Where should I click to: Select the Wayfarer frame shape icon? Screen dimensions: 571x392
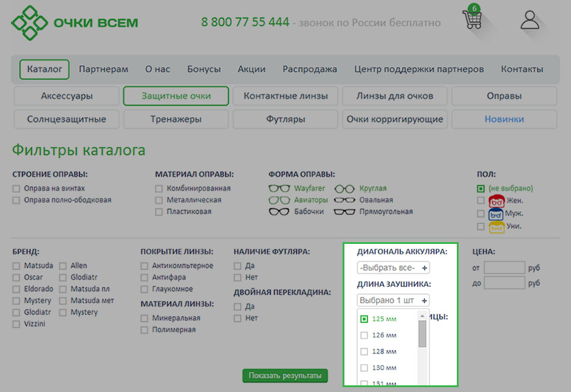(279, 189)
